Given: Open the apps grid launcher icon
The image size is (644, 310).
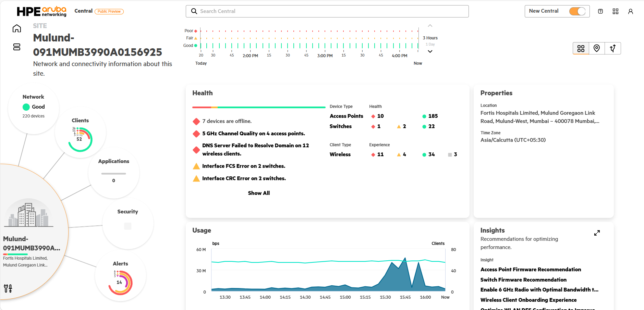Looking at the screenshot, I should (x=615, y=11).
